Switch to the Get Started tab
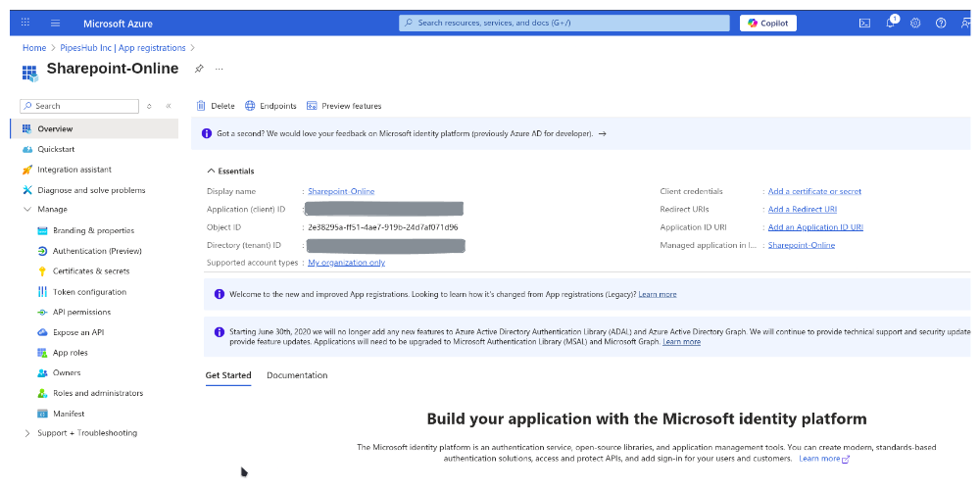The image size is (980, 491). pos(228,375)
